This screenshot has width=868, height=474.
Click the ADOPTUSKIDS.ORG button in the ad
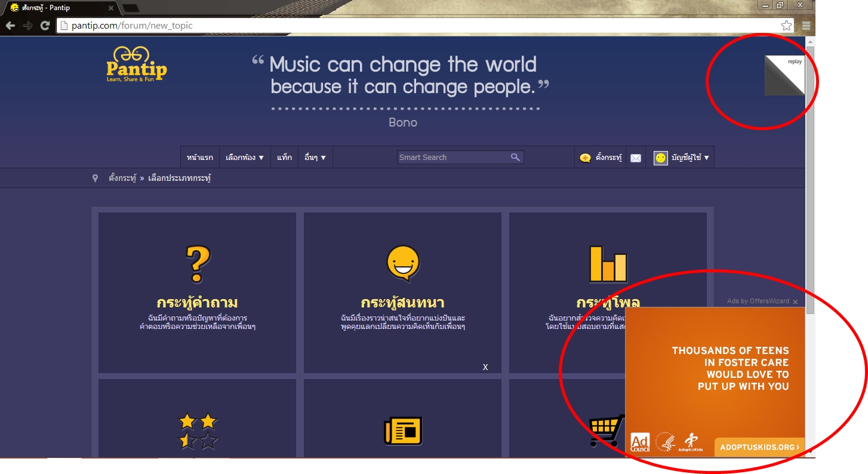(759, 447)
